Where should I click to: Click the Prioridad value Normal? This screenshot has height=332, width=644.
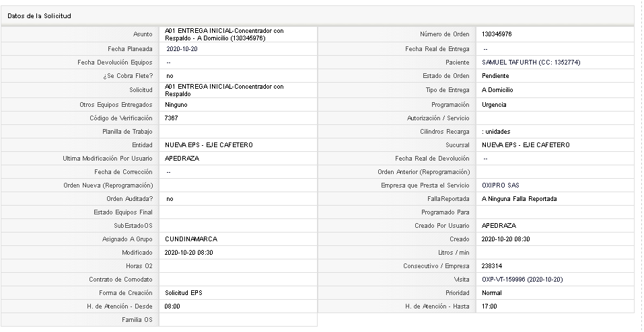[x=492, y=293]
